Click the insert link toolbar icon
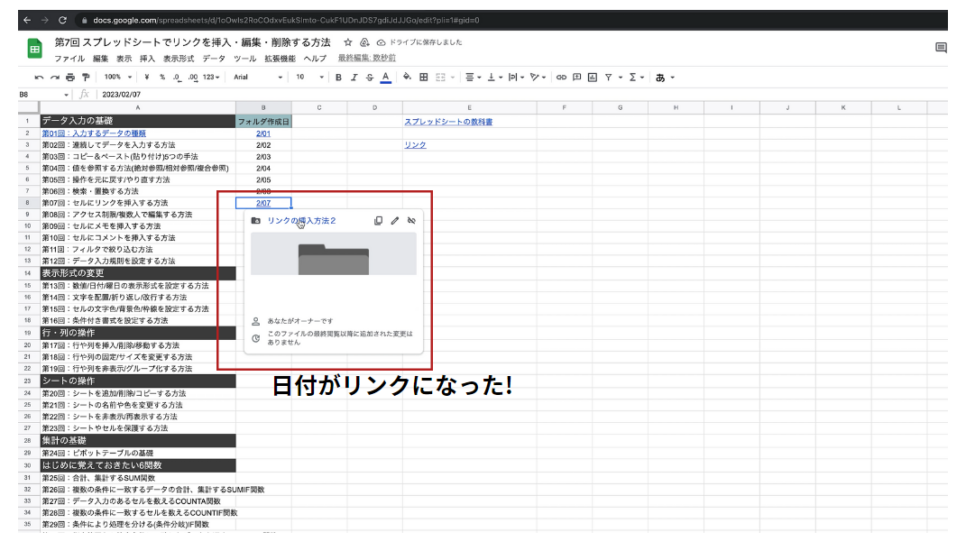The image size is (966, 560). 561,78
